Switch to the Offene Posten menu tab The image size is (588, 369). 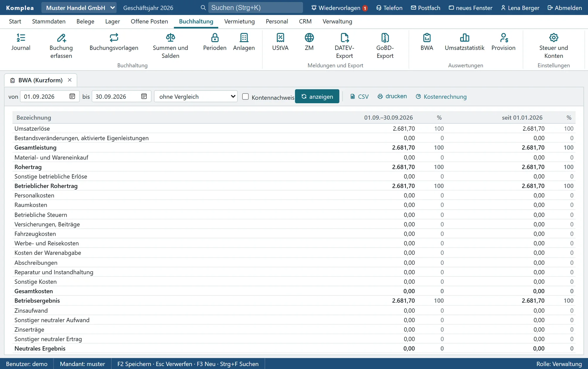pyautogui.click(x=149, y=21)
